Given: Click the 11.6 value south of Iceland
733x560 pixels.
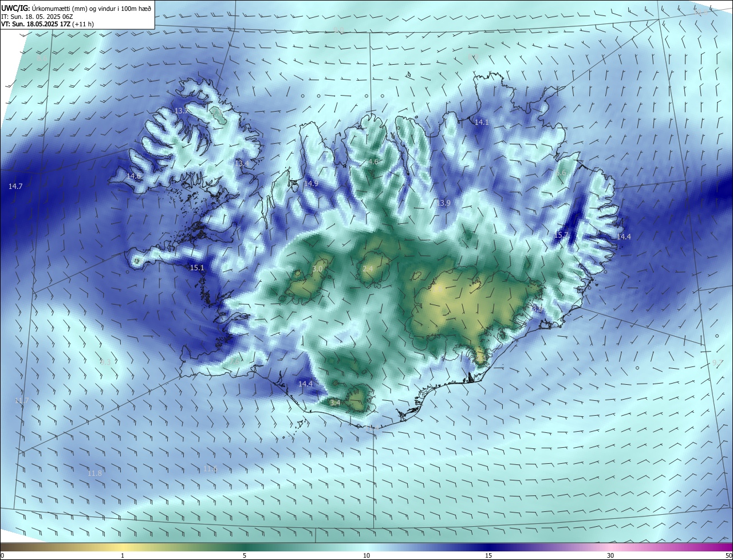Looking at the screenshot, I should (211, 470).
